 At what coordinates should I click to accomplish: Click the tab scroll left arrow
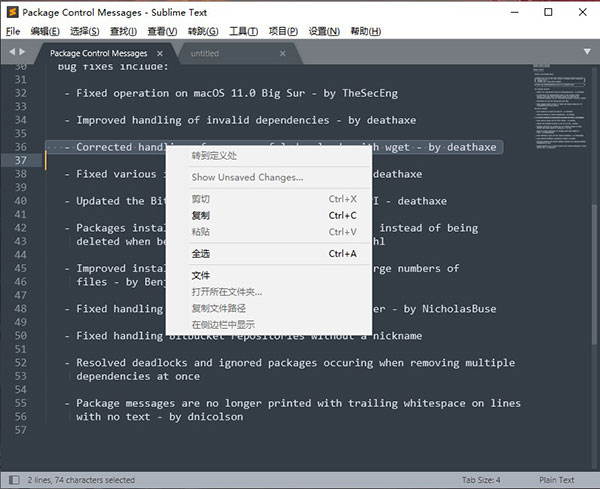point(12,52)
